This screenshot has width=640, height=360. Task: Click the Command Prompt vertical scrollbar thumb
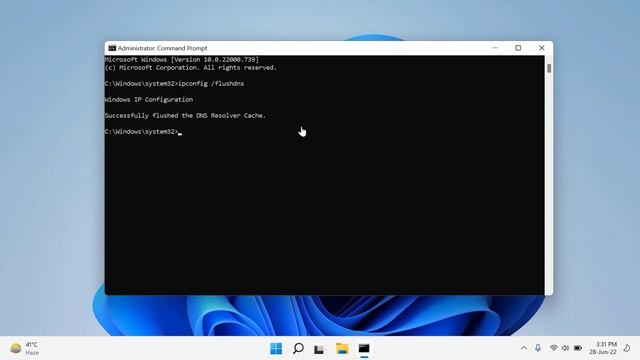[549, 69]
